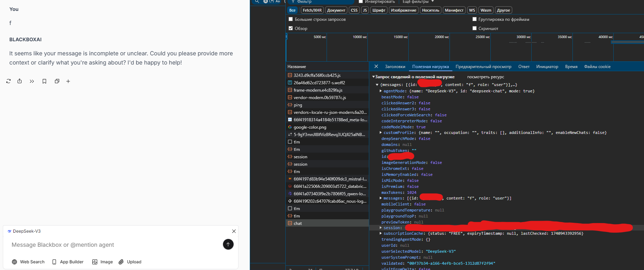644x270 pixels.
Task: Expand the customProfile property
Action: [x=381, y=133]
